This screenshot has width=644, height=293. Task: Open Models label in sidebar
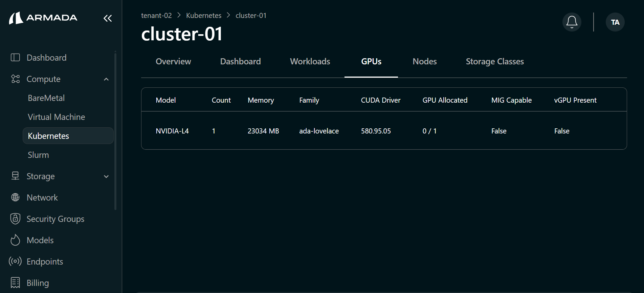click(x=40, y=240)
